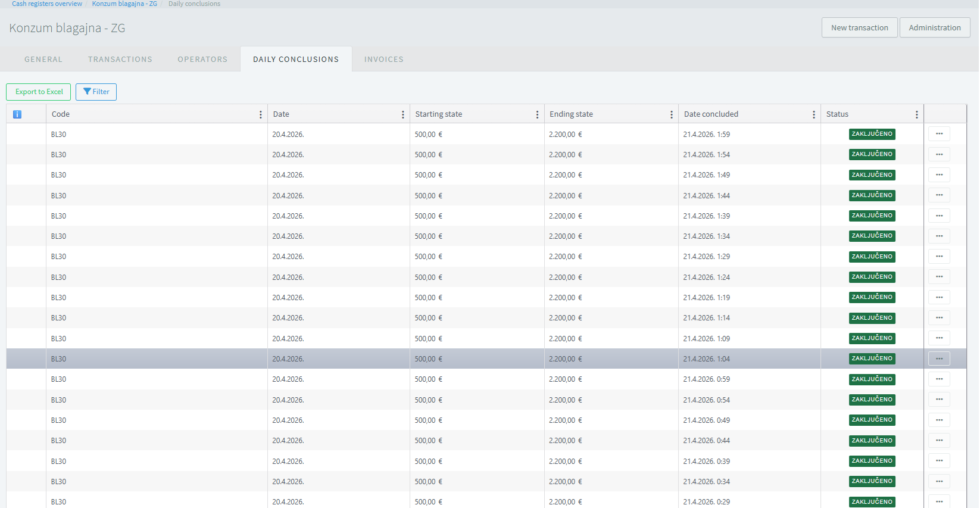
Task: Open the Date column options menu
Action: [x=402, y=114]
